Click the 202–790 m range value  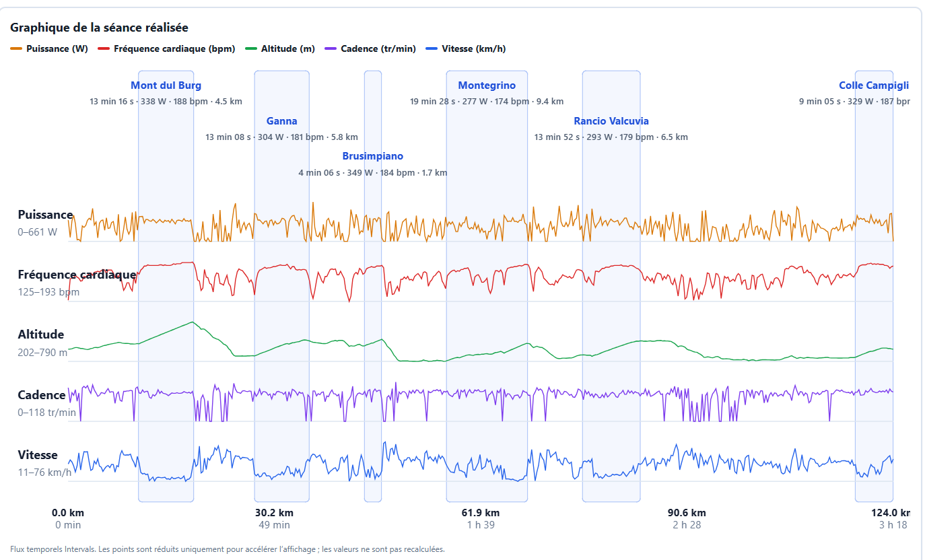[x=42, y=352]
